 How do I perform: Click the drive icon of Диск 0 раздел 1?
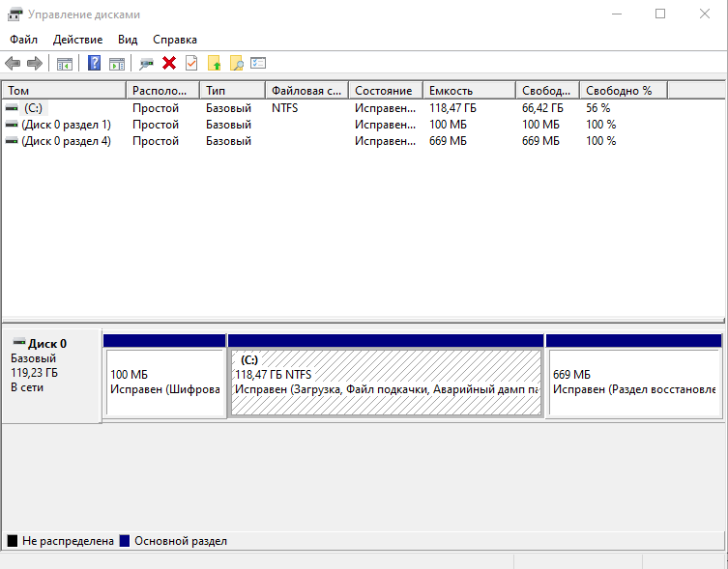(x=12, y=125)
